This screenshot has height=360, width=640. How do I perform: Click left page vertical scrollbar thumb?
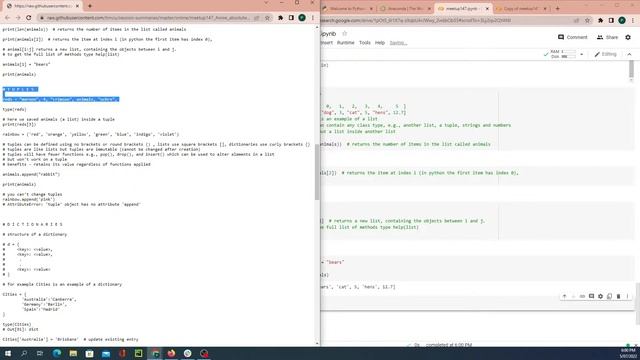click(x=317, y=171)
